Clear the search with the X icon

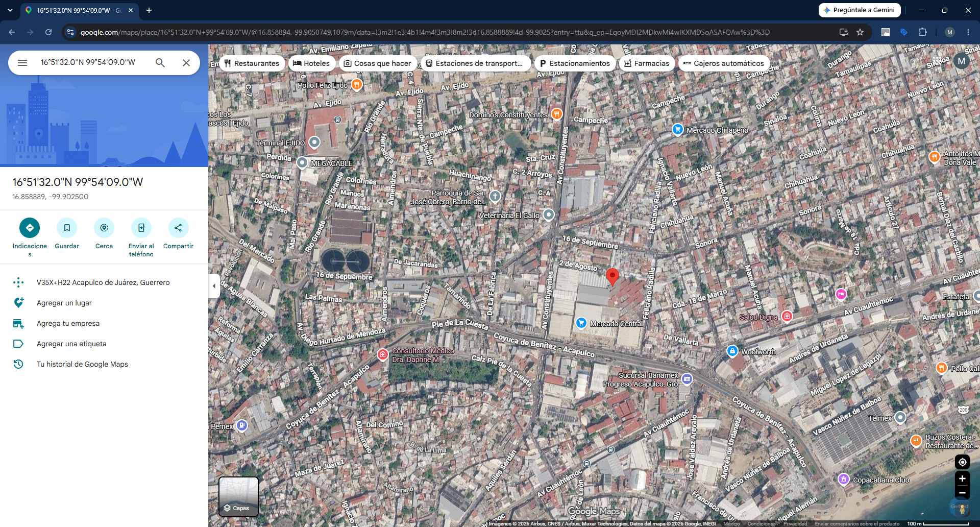click(186, 63)
